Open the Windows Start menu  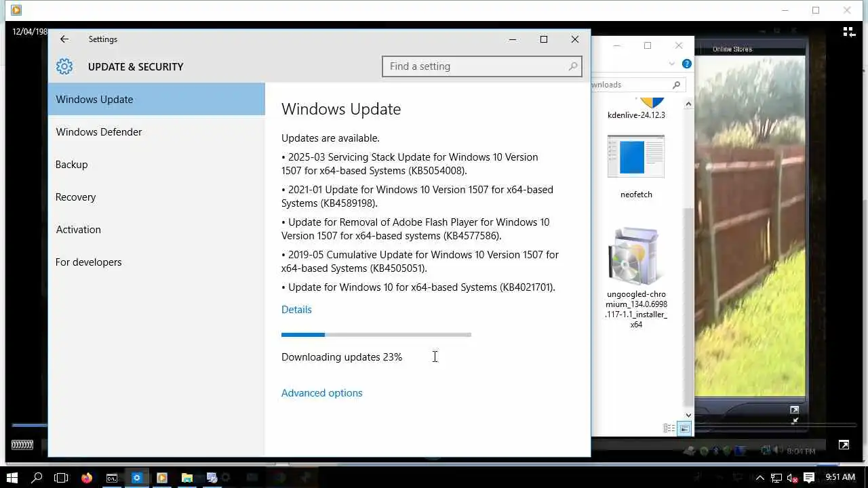(12, 478)
